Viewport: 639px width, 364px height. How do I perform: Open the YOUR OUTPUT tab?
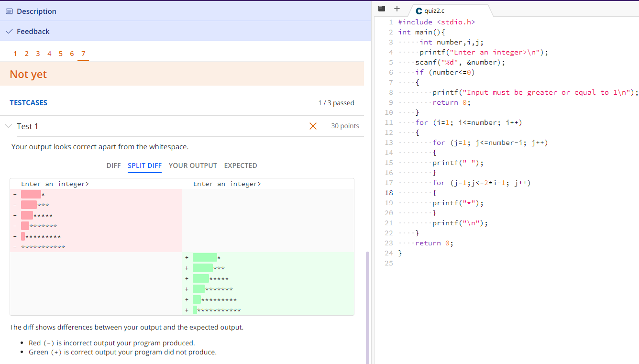click(193, 165)
